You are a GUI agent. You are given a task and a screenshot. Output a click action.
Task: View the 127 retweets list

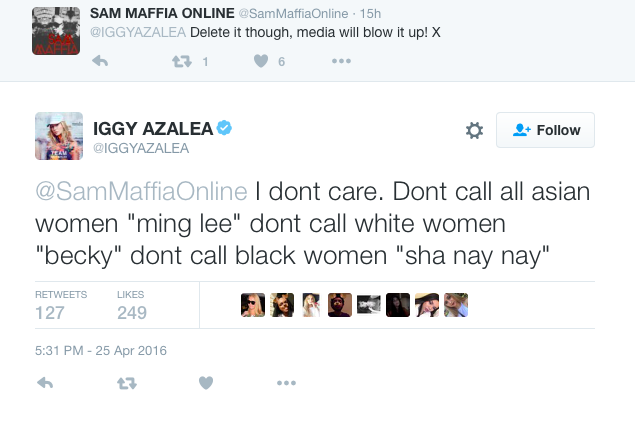point(60,306)
